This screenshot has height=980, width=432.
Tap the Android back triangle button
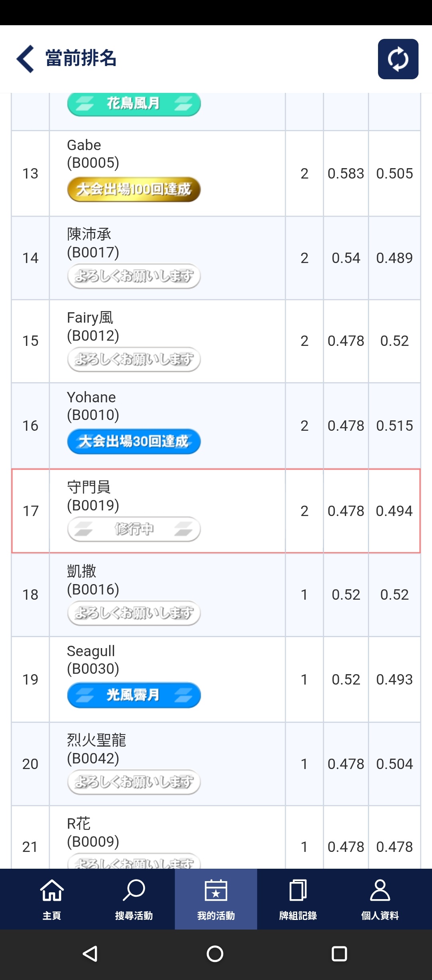90,954
